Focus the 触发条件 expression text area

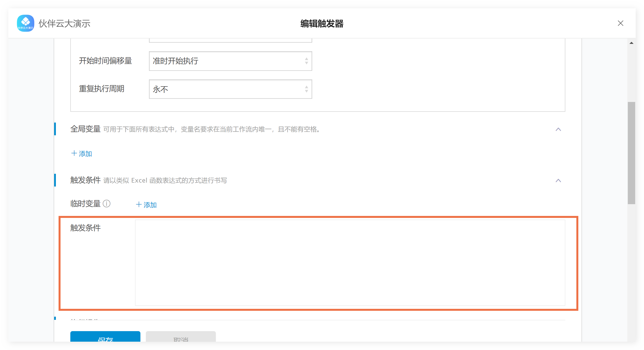(x=350, y=262)
